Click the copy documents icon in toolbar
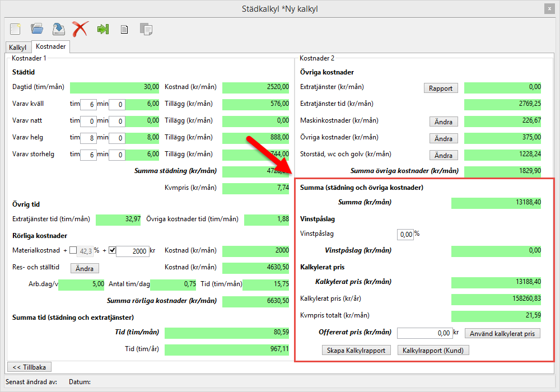The height and width of the screenshot is (392, 560). 146,29
